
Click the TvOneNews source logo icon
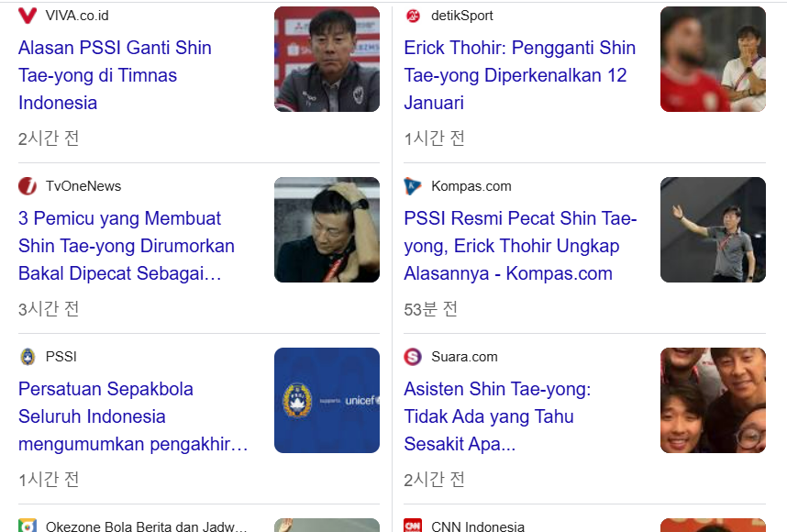[x=28, y=186]
